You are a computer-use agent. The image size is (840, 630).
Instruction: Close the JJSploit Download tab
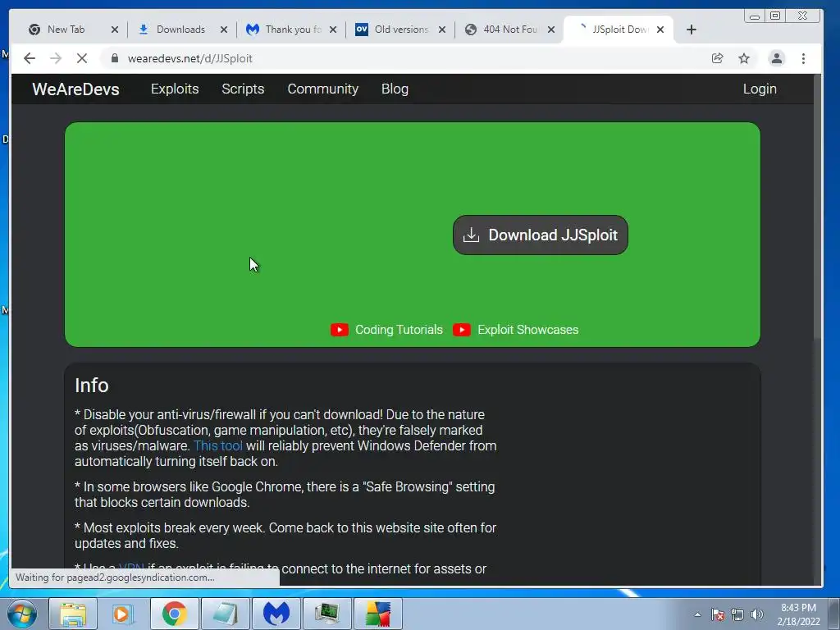pos(660,30)
